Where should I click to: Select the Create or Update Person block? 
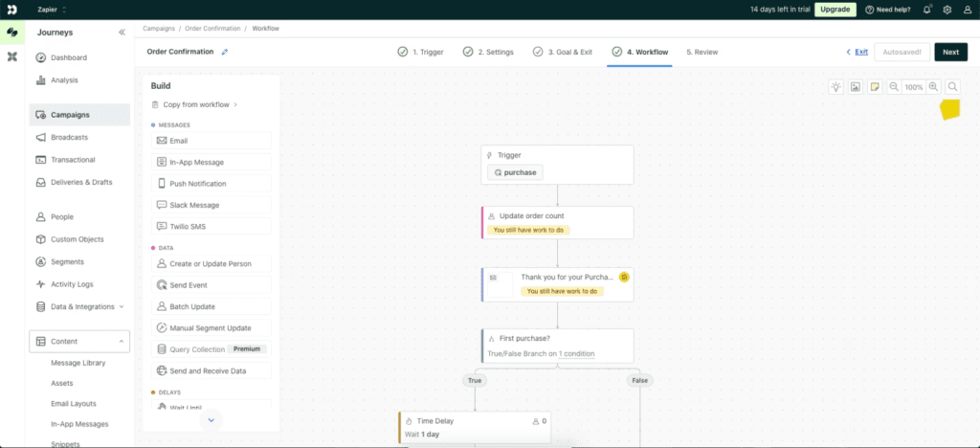[212, 263]
